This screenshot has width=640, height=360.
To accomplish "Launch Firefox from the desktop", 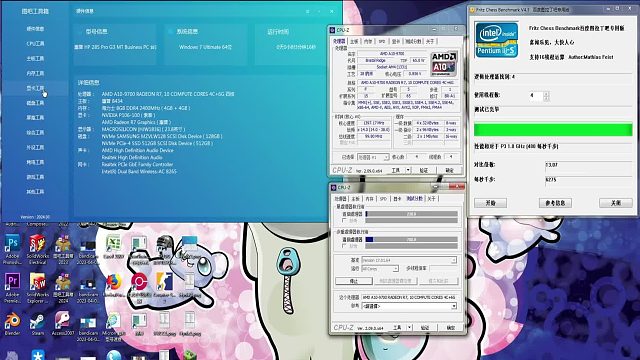I will point(114,282).
